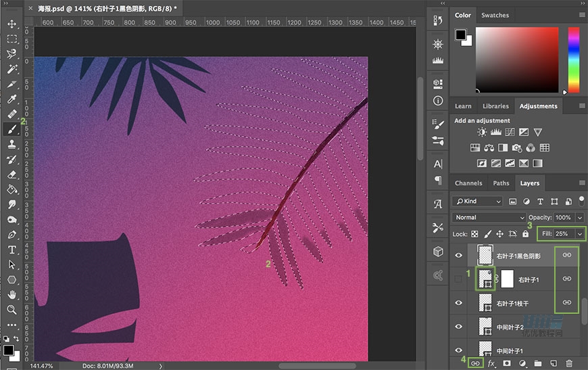Switch to the Swatches tab
This screenshot has width=588, height=370.
495,15
